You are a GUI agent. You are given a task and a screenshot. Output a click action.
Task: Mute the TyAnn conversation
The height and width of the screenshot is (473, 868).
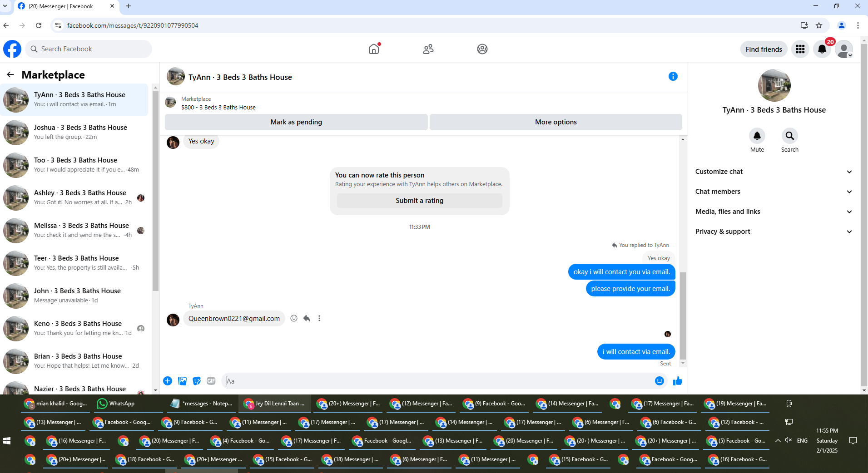757,136
